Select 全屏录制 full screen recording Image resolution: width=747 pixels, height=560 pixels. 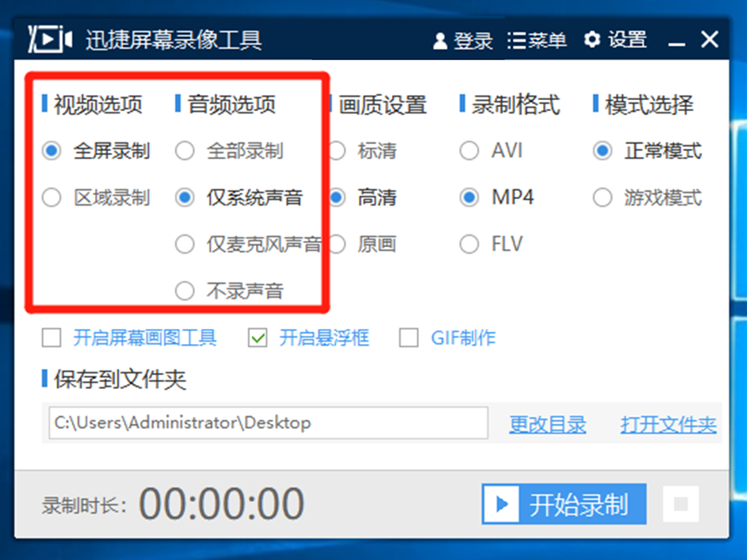pyautogui.click(x=51, y=151)
